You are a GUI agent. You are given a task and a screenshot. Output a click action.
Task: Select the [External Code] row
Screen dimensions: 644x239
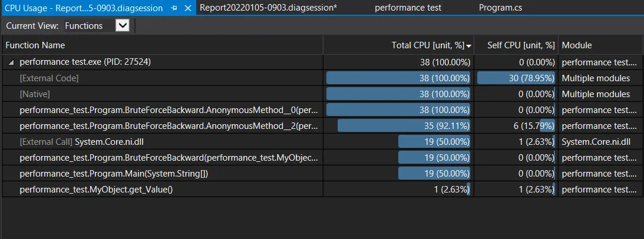coord(49,78)
